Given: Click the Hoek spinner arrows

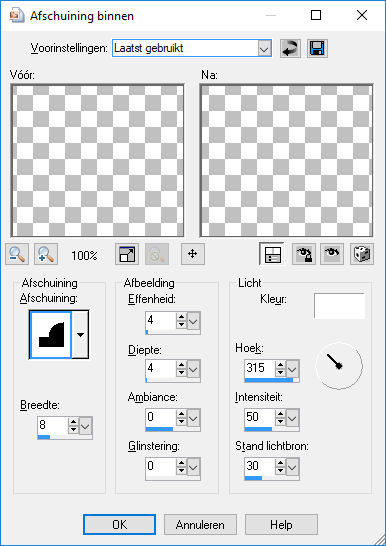Looking at the screenshot, I should click(281, 369).
